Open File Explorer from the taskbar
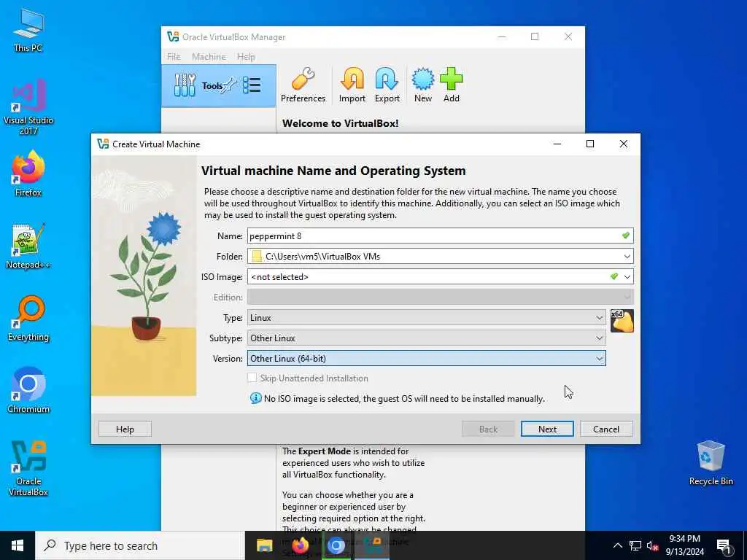The height and width of the screenshot is (560, 747). [264, 545]
